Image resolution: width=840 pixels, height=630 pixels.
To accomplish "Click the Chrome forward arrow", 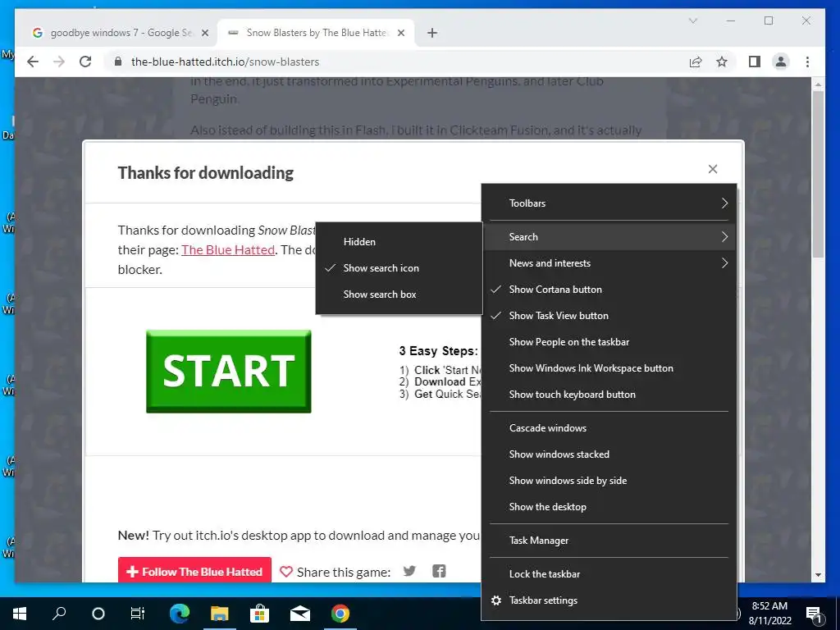I will tap(59, 62).
